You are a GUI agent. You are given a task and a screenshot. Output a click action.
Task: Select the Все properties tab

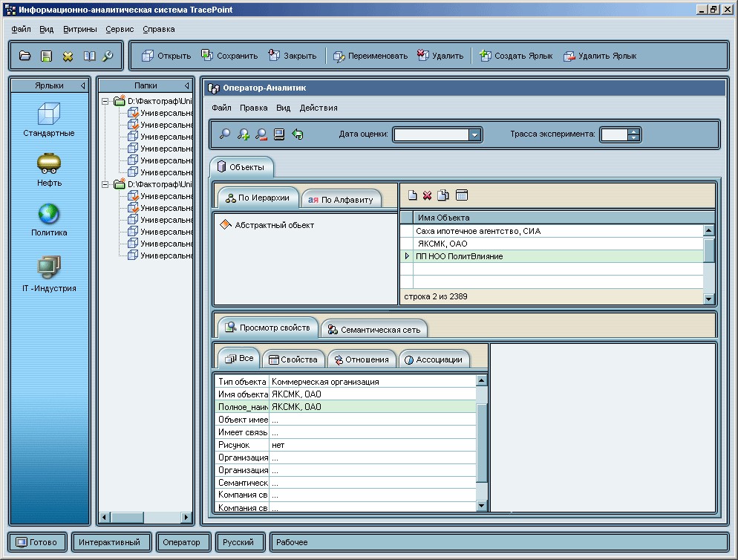[x=239, y=359]
